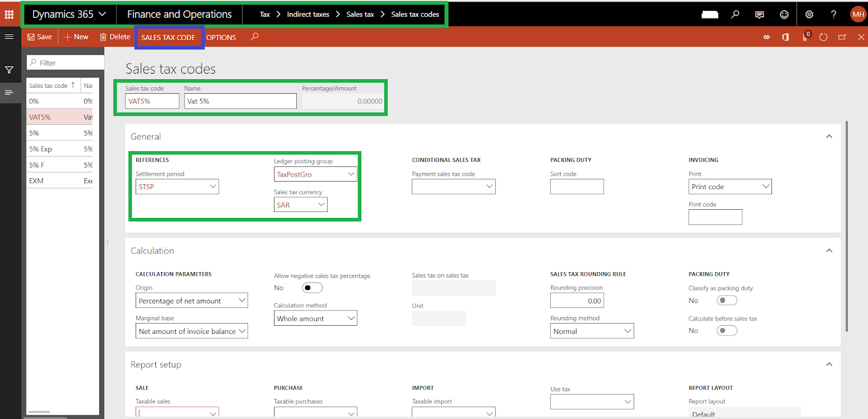
Task: Switch to the OPTIONS tab
Action: coord(221,37)
